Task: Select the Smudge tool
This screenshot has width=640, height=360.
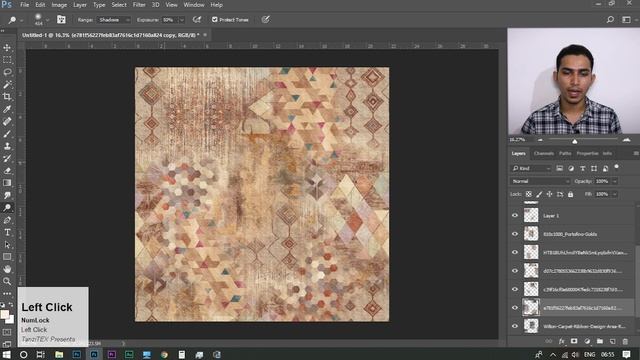Action: tap(7, 195)
